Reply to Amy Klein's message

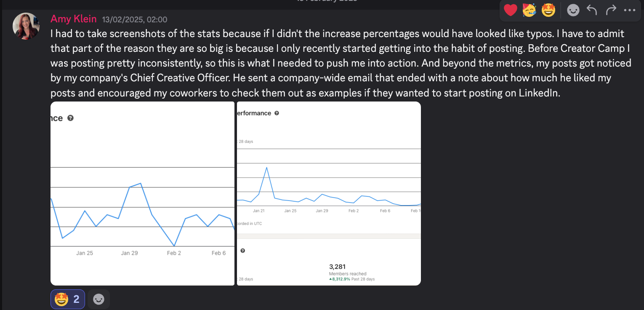pos(592,10)
